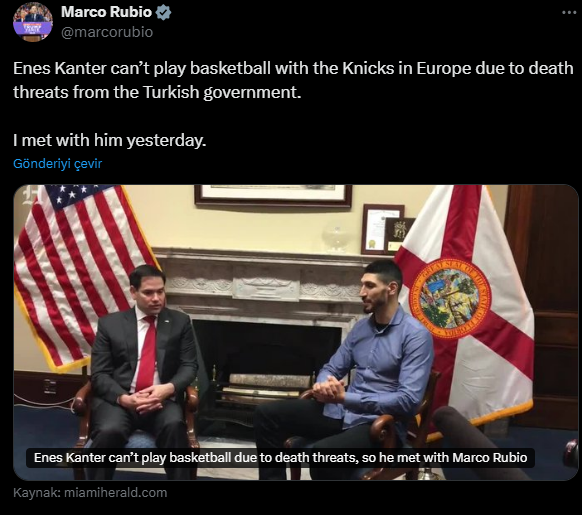Click the Miami Herald watermark logo in video

tap(29, 195)
